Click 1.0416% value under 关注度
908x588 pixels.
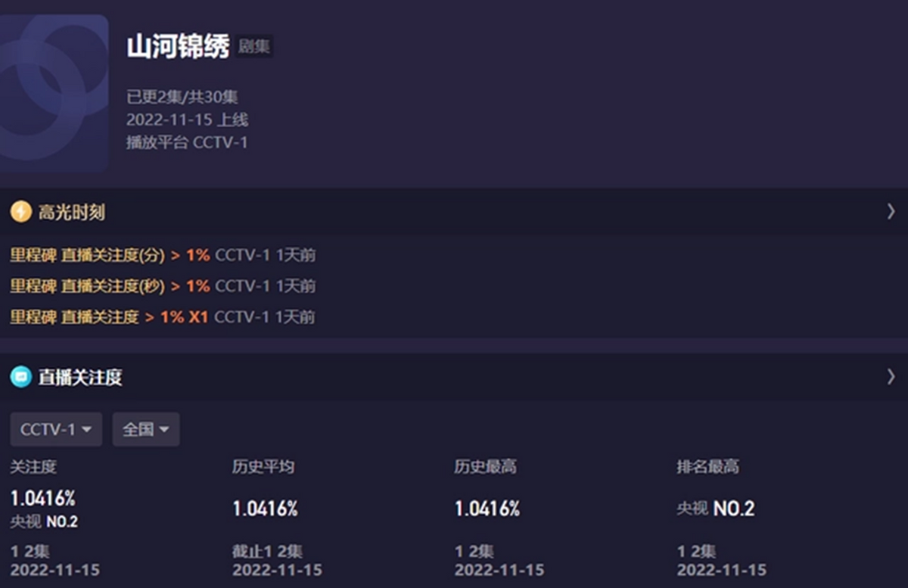[x=42, y=498]
